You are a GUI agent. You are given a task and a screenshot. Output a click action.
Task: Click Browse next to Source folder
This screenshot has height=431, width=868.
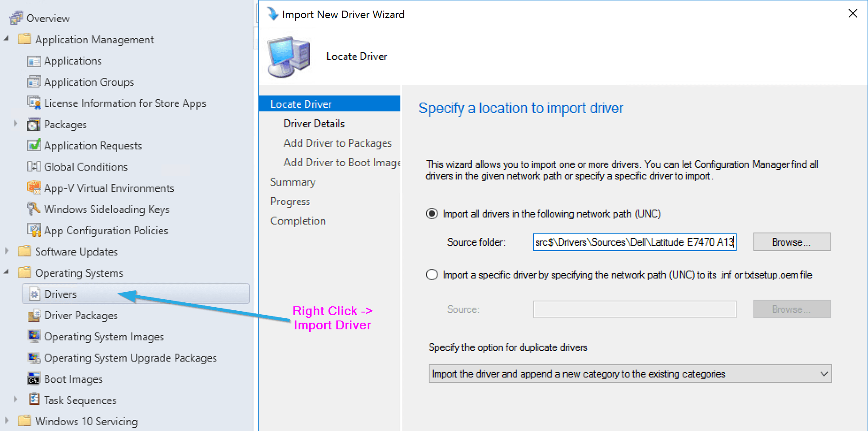[x=791, y=242]
